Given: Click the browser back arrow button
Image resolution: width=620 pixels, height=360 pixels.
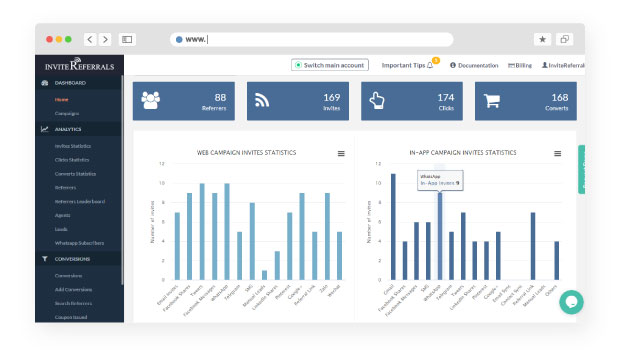Looking at the screenshot, I should click(90, 39).
